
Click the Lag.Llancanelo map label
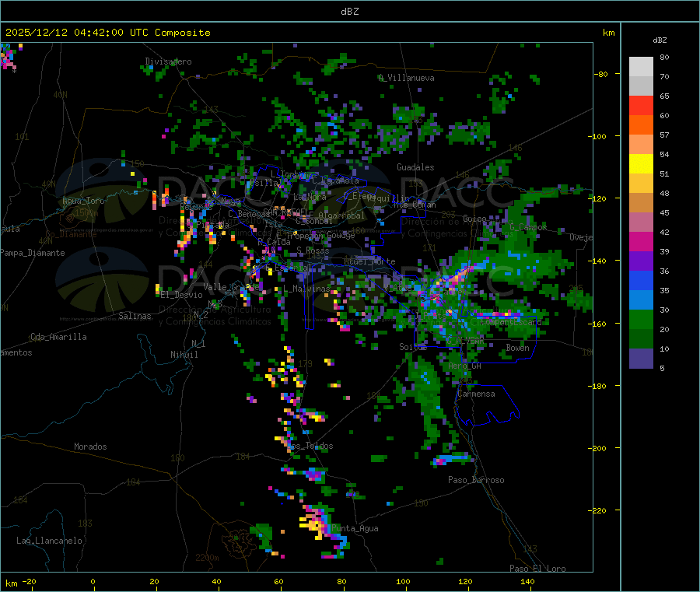tap(49, 541)
